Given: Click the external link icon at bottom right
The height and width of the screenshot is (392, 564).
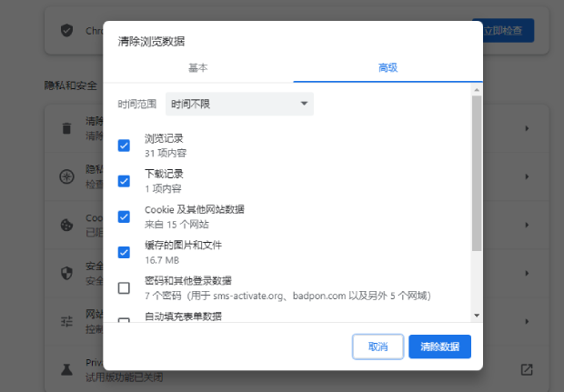Looking at the screenshot, I should (526, 369).
